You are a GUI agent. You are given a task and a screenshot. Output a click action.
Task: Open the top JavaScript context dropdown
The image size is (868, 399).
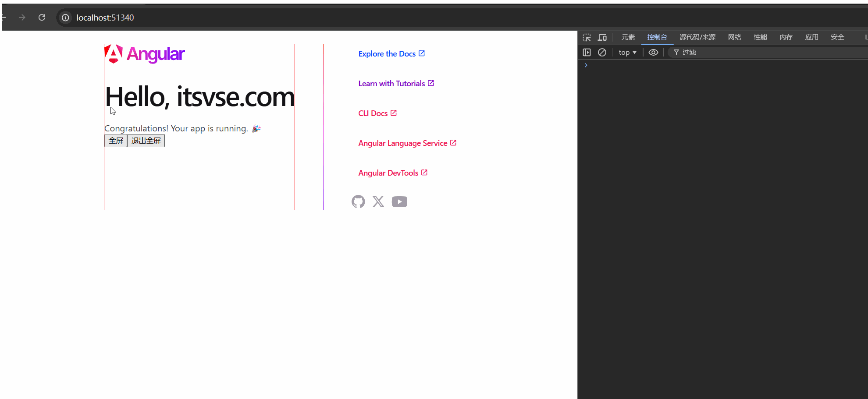(627, 53)
